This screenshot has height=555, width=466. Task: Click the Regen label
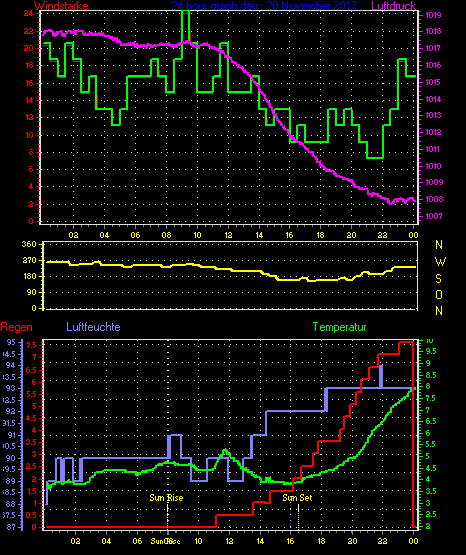point(16,327)
